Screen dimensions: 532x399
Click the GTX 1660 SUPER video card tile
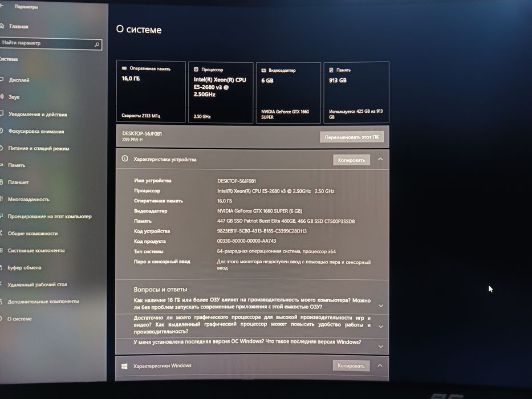289,92
